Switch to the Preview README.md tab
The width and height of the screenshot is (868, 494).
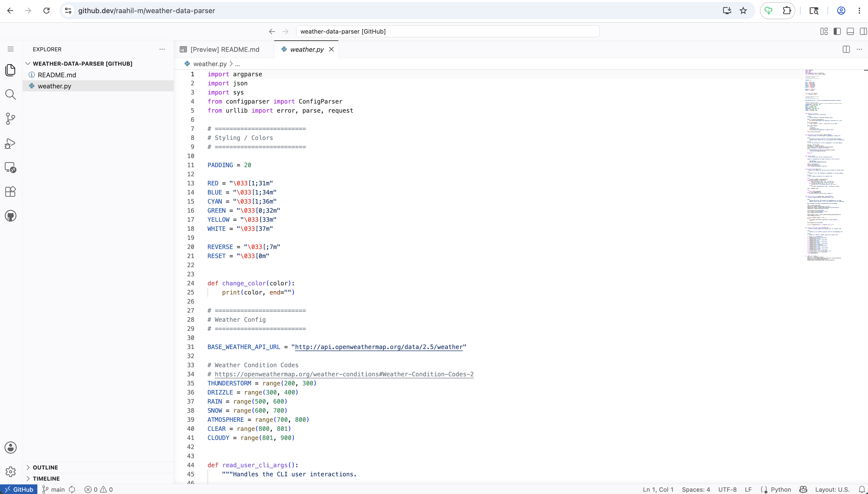click(x=224, y=50)
